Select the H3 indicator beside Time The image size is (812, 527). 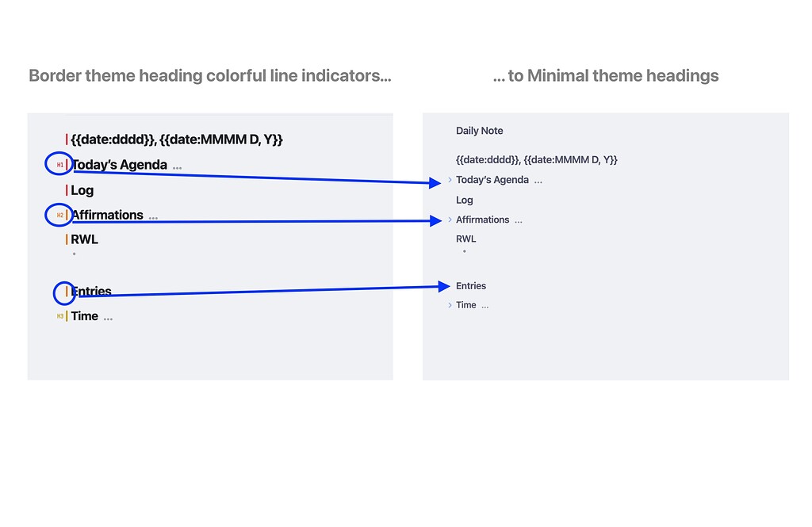[x=59, y=315]
